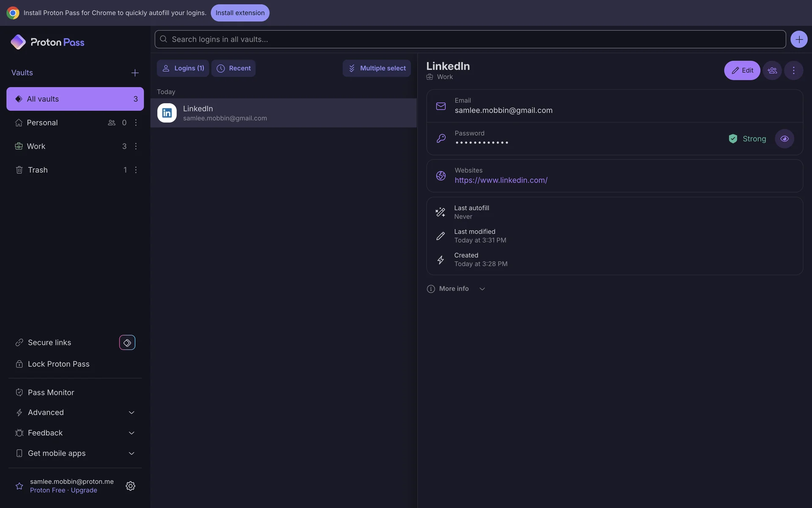The width and height of the screenshot is (812, 508).
Task: Expand the More info section
Action: [x=456, y=289]
